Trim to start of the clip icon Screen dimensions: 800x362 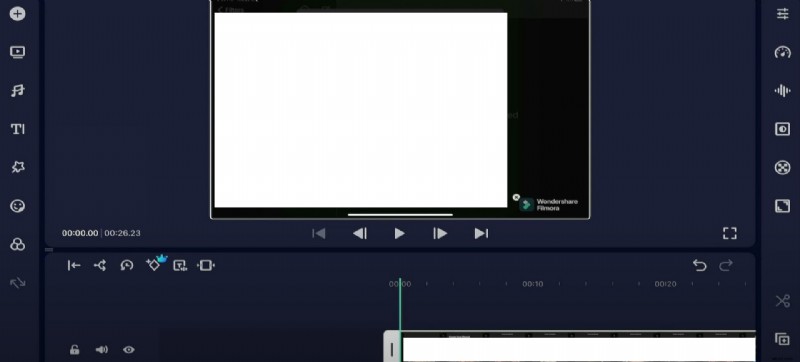(x=74, y=265)
